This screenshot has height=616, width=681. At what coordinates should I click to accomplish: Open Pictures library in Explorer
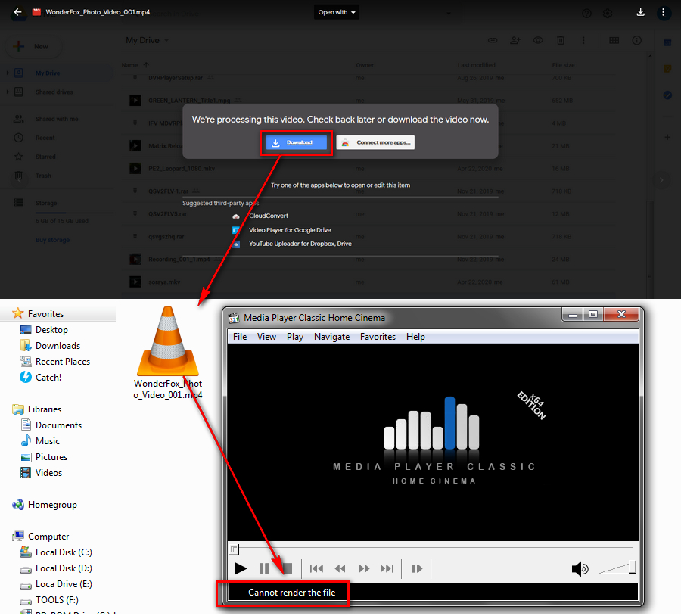pyautogui.click(x=51, y=457)
